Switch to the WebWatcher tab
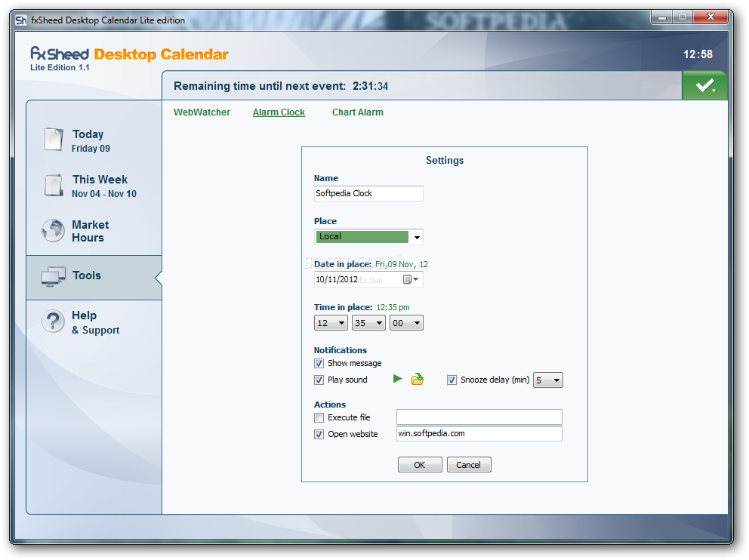The height and width of the screenshot is (560, 749). (x=202, y=112)
